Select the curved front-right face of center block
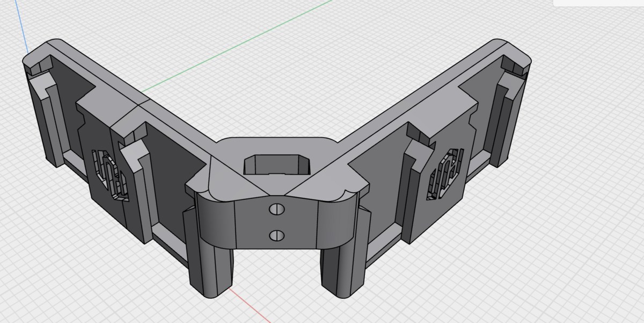 (x=338, y=220)
